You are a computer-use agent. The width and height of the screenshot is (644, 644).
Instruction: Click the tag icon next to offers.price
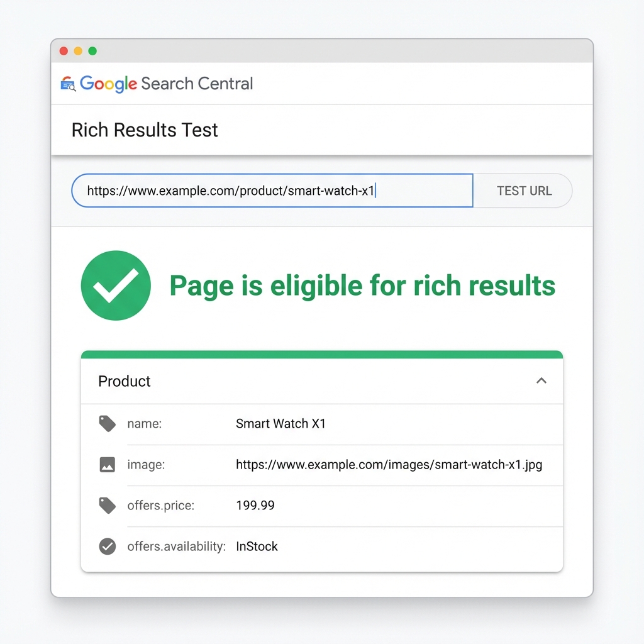tap(107, 505)
